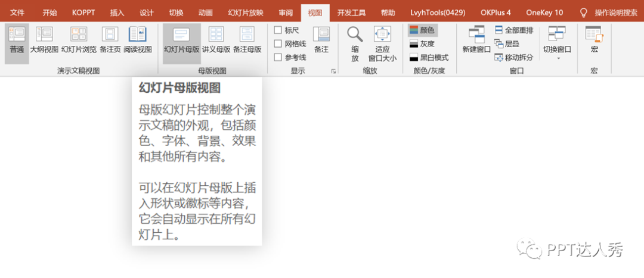Switch to the 审阅 review tab

(x=286, y=13)
